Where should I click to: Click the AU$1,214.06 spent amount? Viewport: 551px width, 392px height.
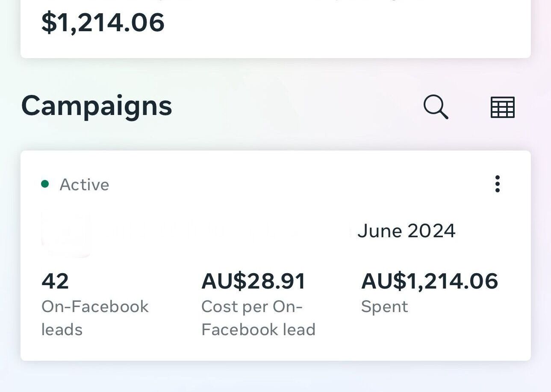tap(430, 281)
